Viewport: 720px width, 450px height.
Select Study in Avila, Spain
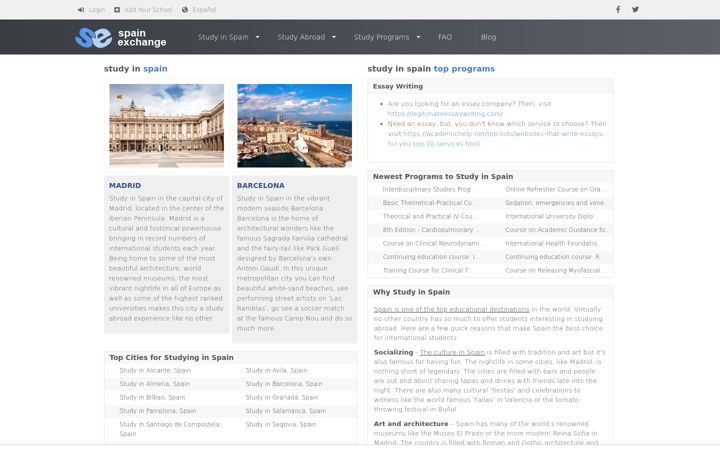[x=276, y=371]
